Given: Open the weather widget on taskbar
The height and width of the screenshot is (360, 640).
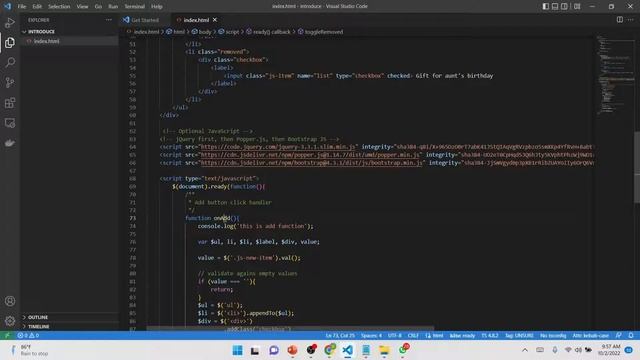Looking at the screenshot, I should [x=29, y=350].
